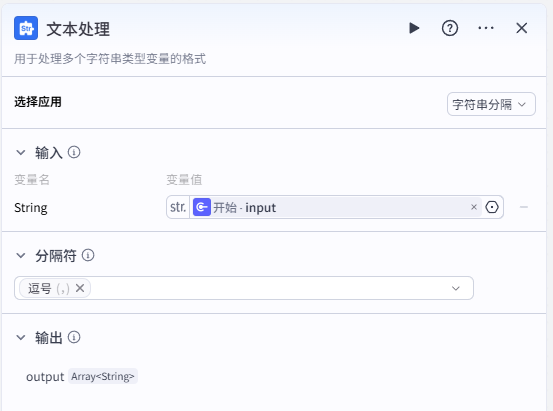This screenshot has height=411, width=553.
Task: Expand the delimiter selection dropdown arrow
Action: [x=456, y=288]
